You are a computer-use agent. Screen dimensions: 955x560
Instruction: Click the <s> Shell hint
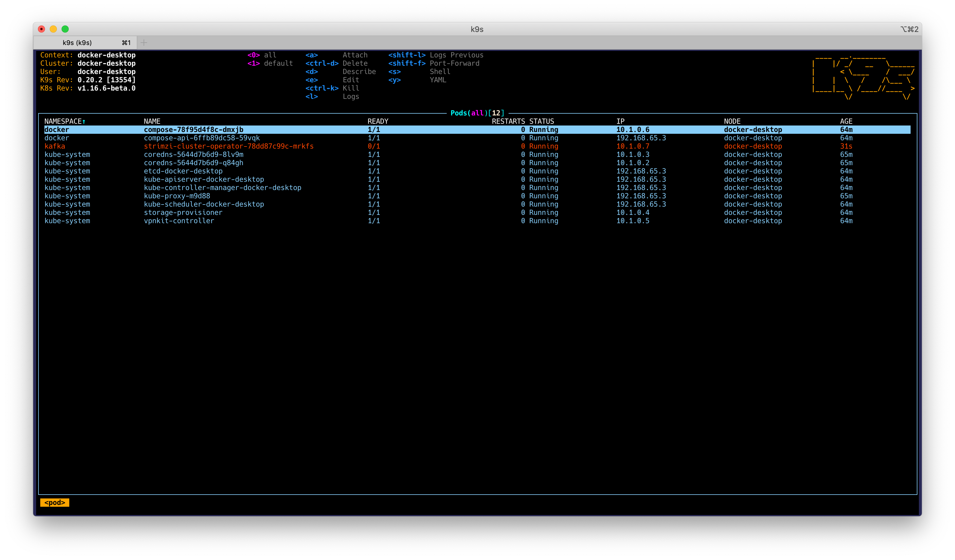pyautogui.click(x=419, y=72)
